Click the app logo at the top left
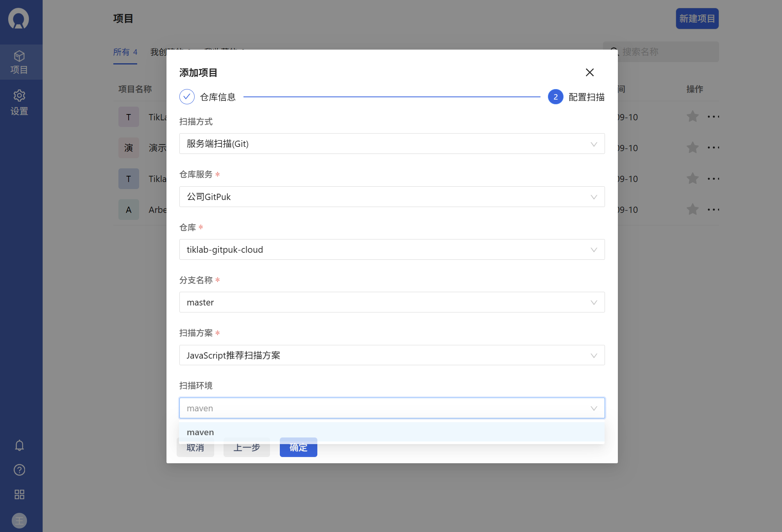Image resolution: width=782 pixels, height=532 pixels. pos(19,18)
